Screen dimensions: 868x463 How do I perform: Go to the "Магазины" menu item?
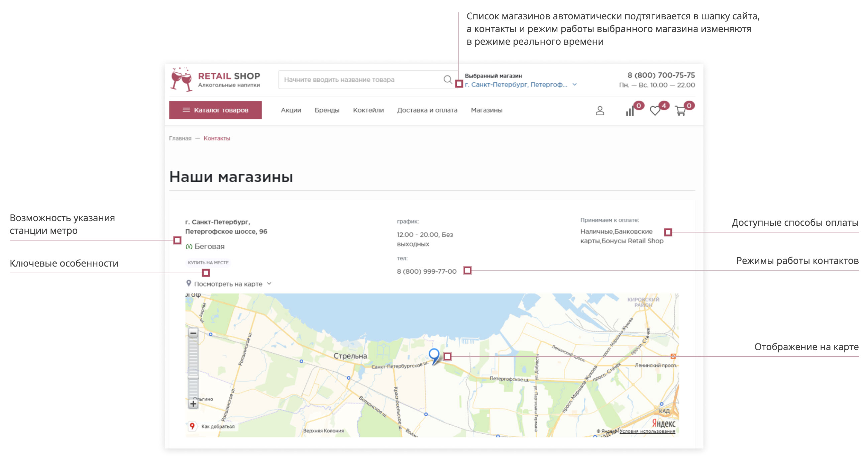click(486, 110)
